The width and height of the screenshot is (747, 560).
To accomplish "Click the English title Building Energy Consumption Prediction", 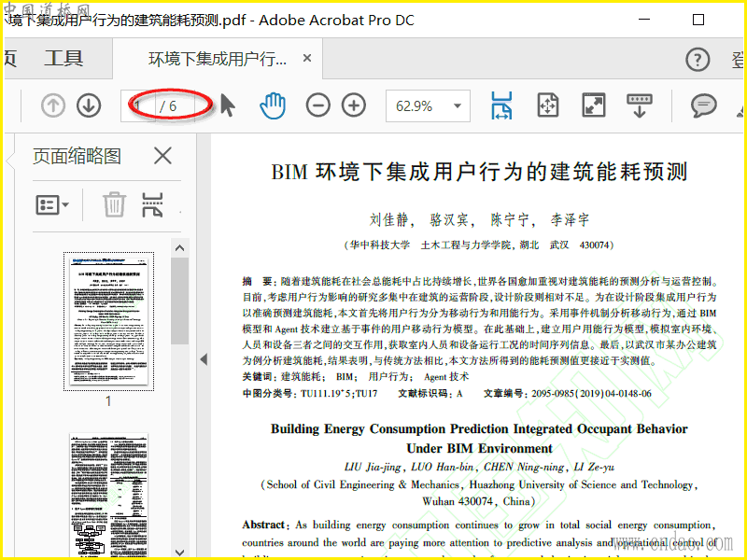I will pyautogui.click(x=479, y=439).
